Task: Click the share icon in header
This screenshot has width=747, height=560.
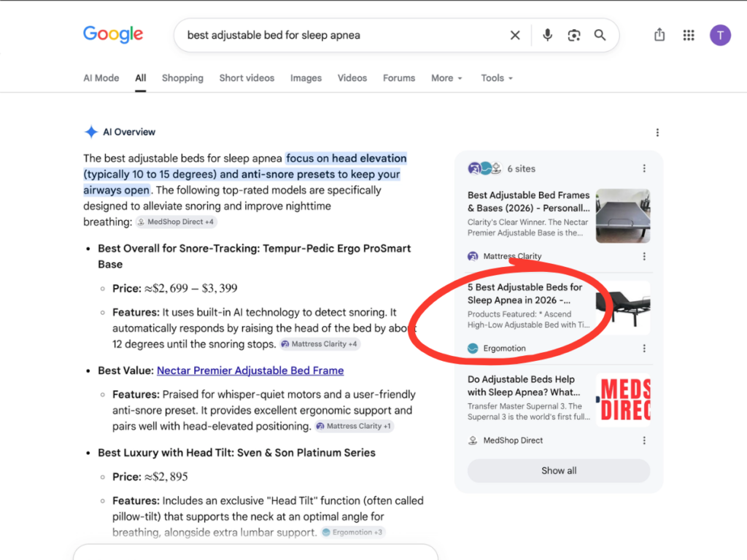Action: coord(659,34)
